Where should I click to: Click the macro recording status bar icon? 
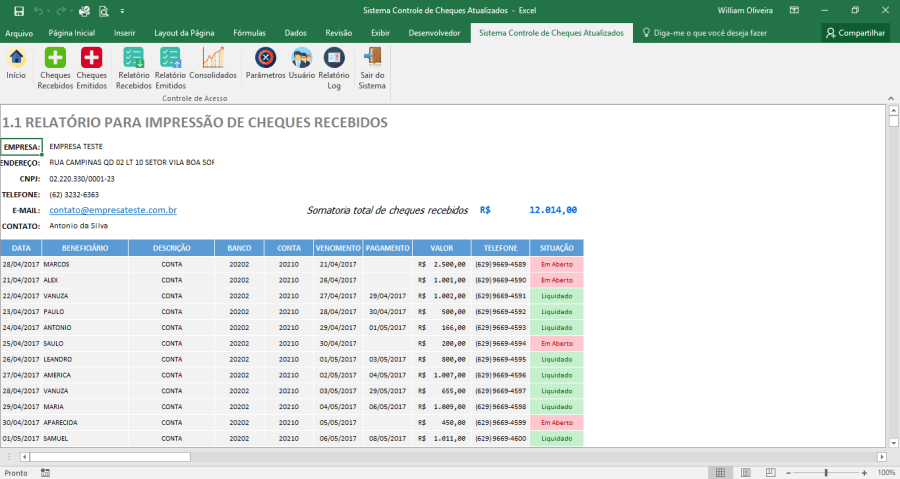45,473
